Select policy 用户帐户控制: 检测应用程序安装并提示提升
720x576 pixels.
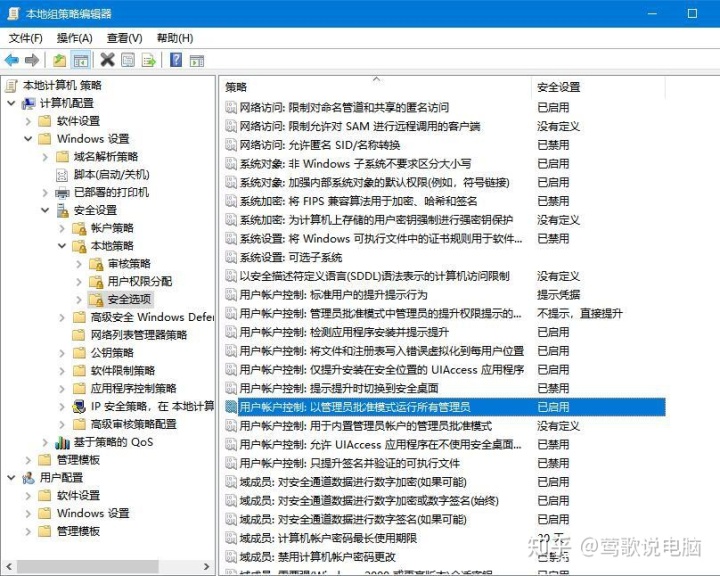pyautogui.click(x=344, y=332)
